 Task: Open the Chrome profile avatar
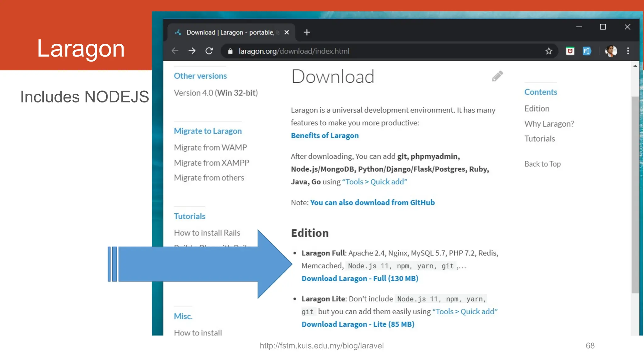(x=611, y=51)
